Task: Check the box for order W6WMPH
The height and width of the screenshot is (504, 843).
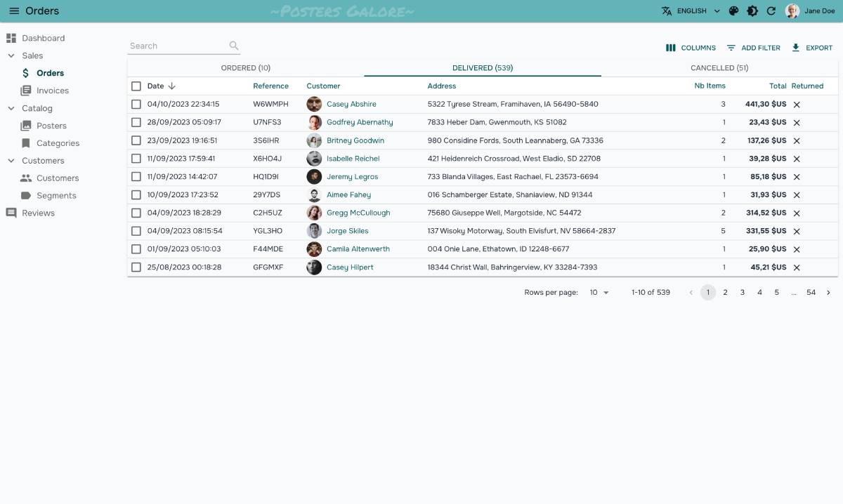Action: pyautogui.click(x=136, y=104)
